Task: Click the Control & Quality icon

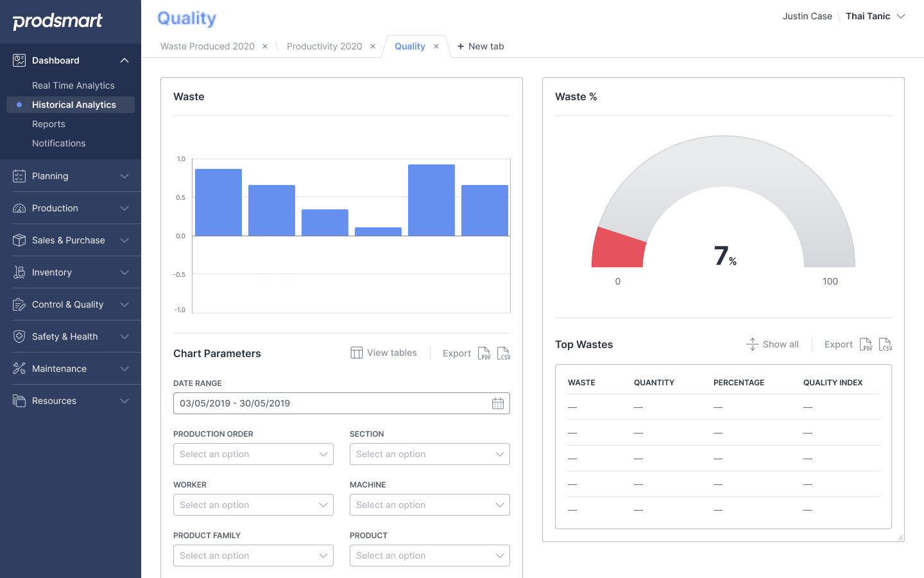Action: click(19, 304)
